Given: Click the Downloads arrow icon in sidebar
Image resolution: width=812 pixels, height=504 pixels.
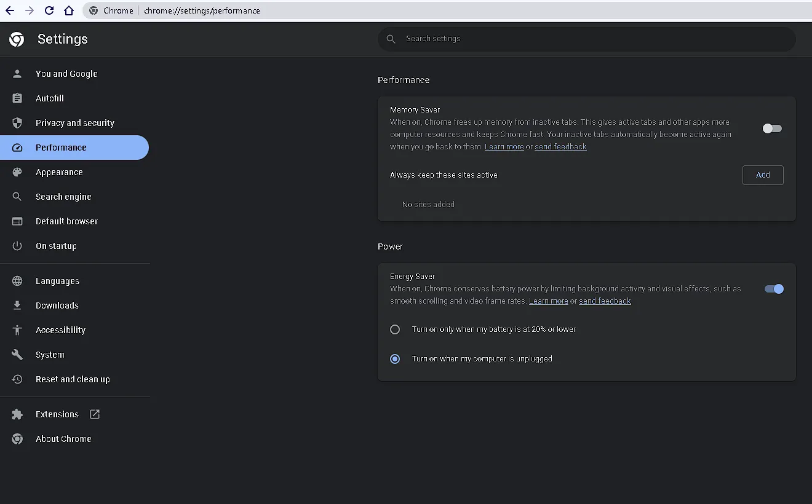Looking at the screenshot, I should tap(17, 305).
